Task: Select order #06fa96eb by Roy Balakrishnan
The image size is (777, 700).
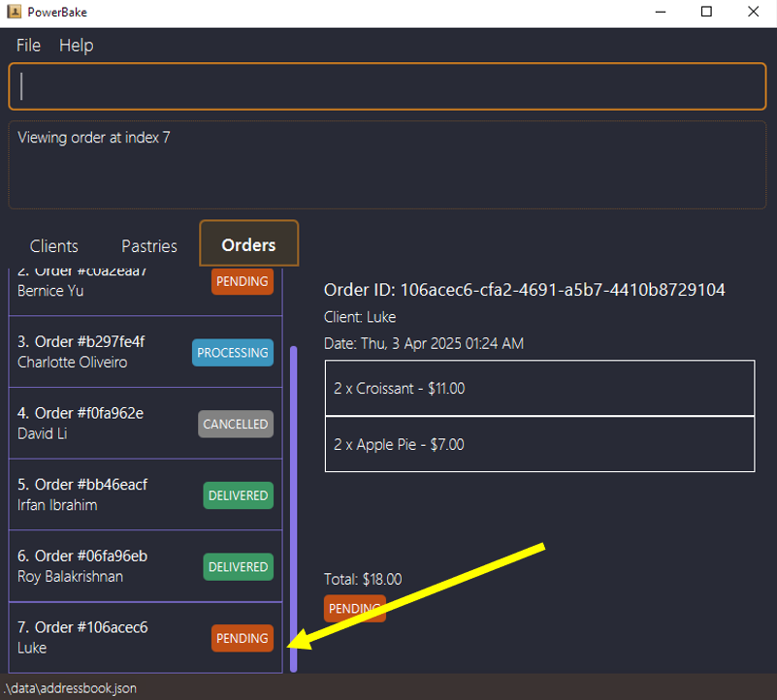Action: [x=97, y=566]
